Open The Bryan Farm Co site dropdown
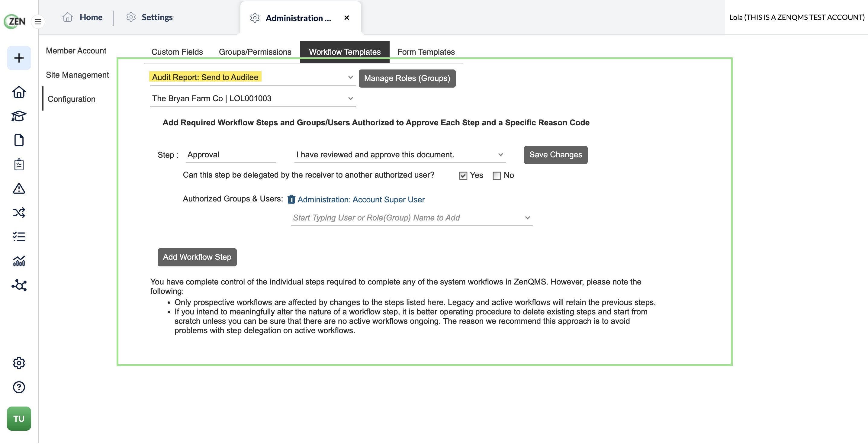 click(253, 98)
